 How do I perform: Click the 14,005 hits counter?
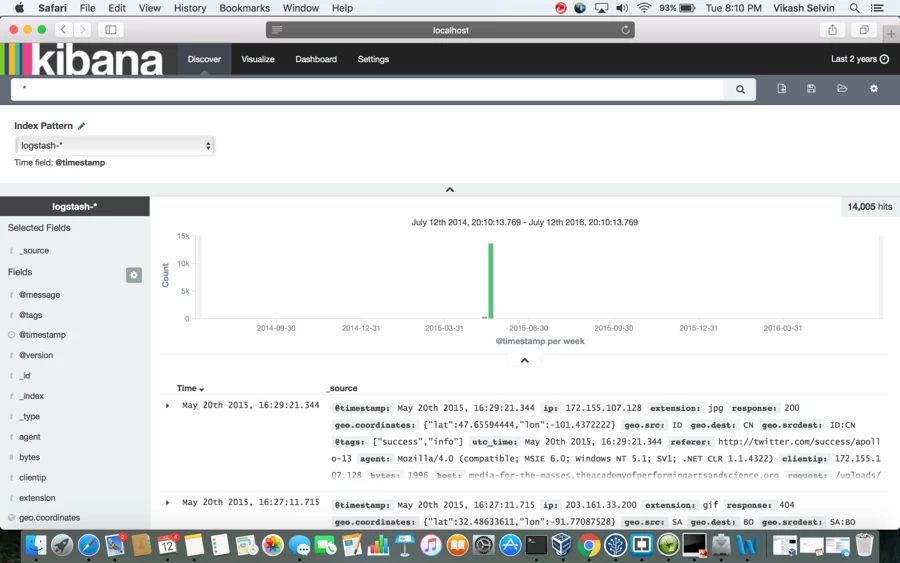click(870, 207)
